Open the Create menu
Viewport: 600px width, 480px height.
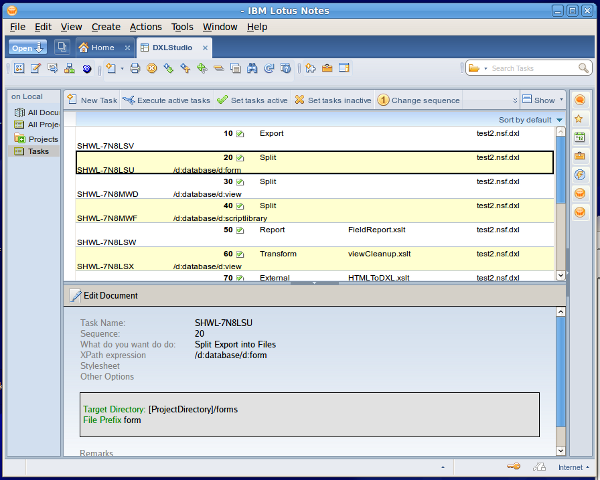106,27
